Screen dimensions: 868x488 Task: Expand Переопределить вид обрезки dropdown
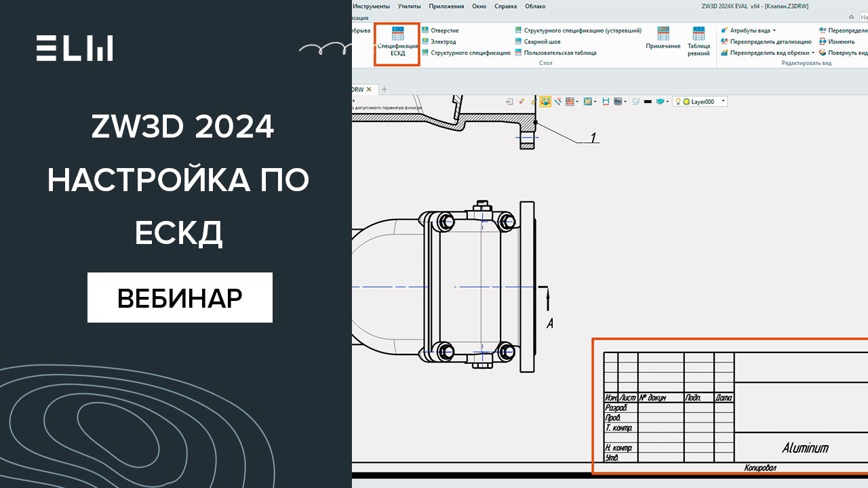pyautogui.click(x=813, y=52)
